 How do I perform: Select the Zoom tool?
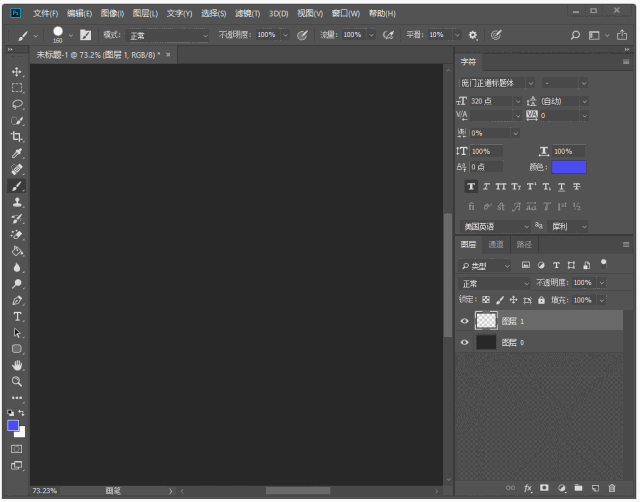[17, 382]
